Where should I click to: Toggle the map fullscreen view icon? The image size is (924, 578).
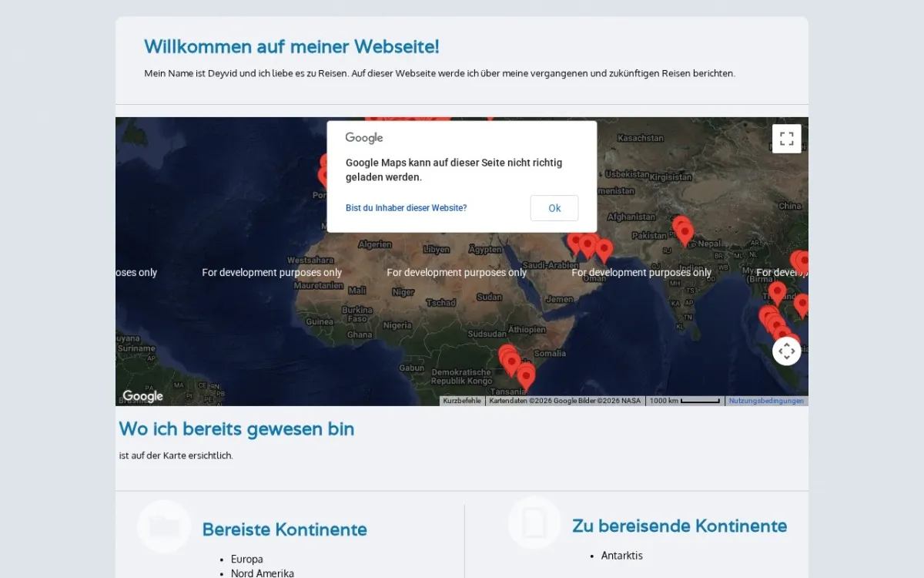click(x=786, y=139)
